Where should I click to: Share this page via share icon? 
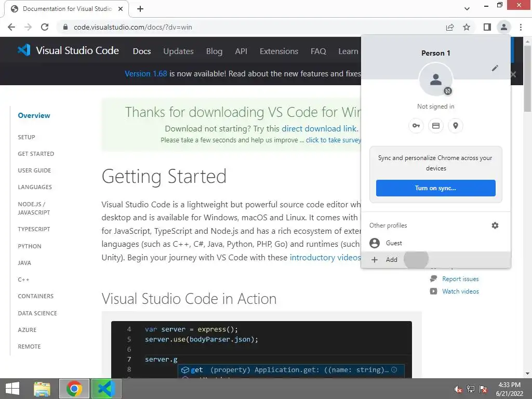click(x=450, y=27)
